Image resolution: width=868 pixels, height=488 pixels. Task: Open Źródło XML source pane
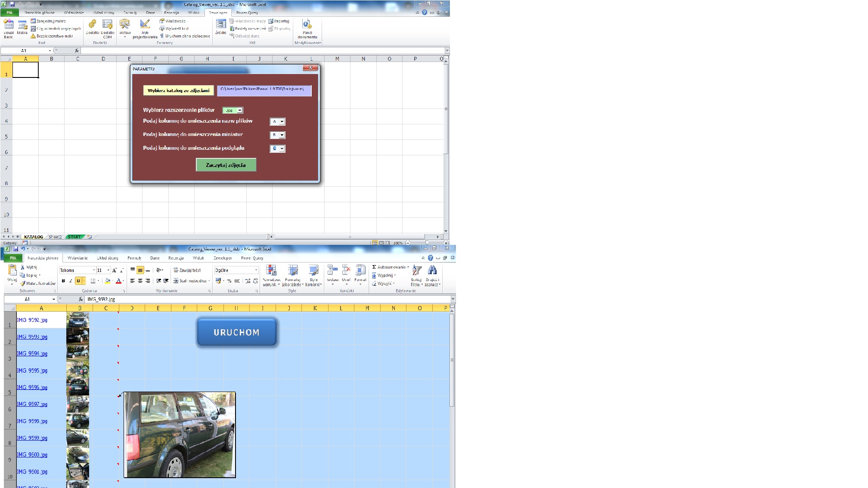221,27
